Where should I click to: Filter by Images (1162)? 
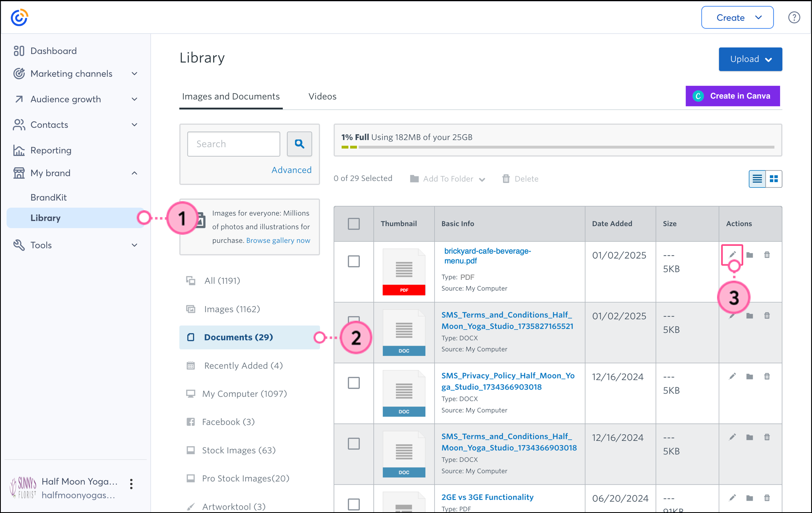click(x=232, y=309)
